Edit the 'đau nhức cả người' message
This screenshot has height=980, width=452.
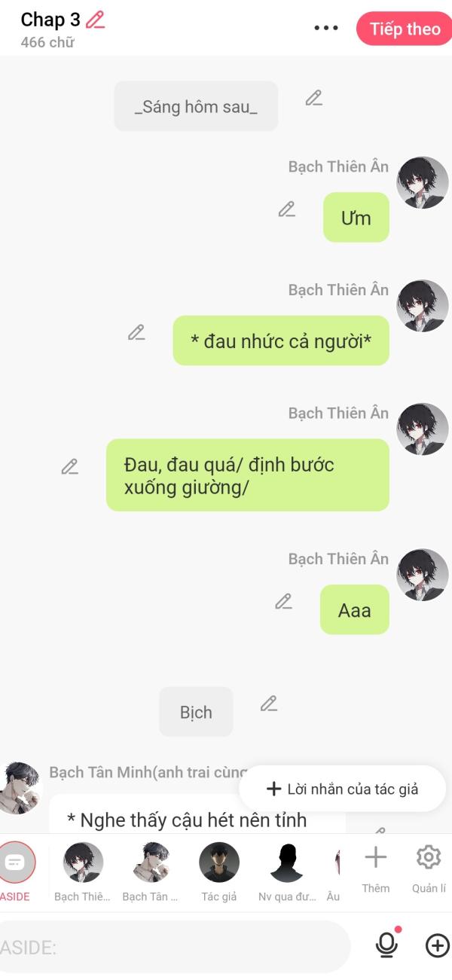coord(136,332)
